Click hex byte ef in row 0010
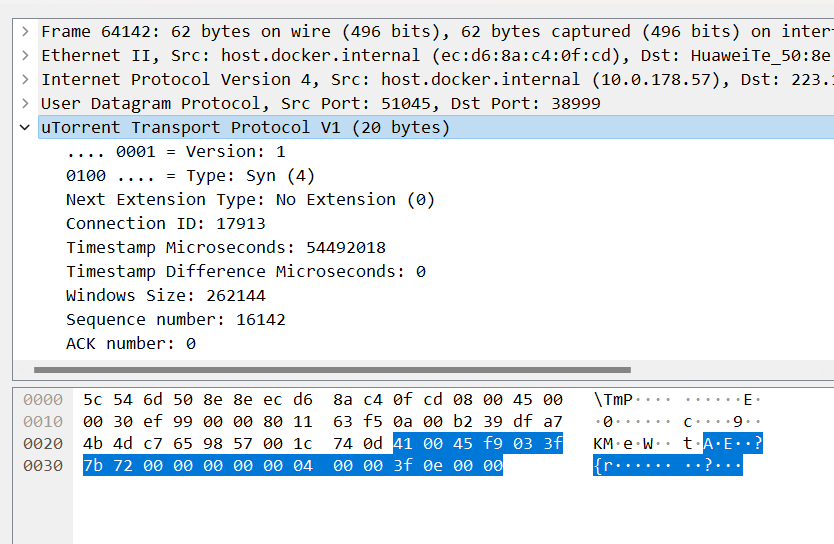Screen dimensions: 834x544 tap(153, 422)
